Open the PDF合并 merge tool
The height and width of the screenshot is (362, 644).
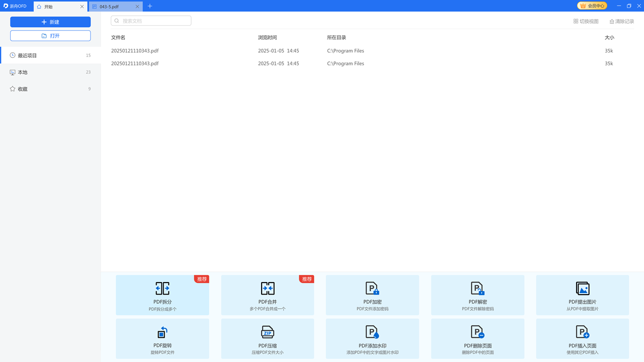click(267, 295)
